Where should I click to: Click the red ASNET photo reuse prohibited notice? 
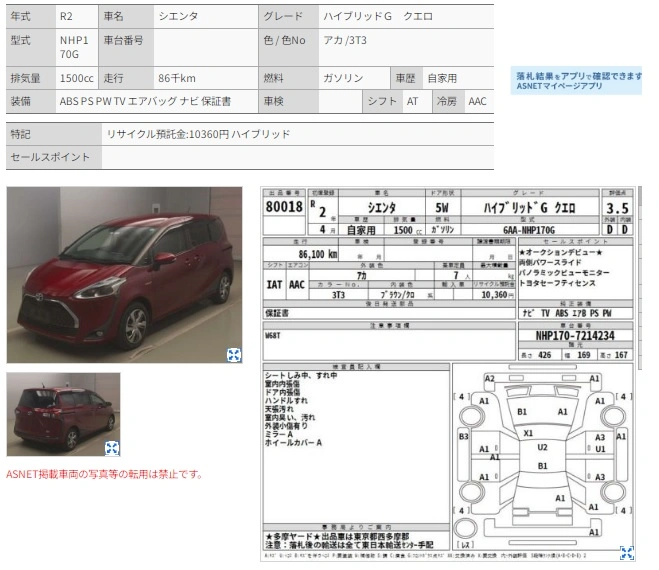click(104, 474)
